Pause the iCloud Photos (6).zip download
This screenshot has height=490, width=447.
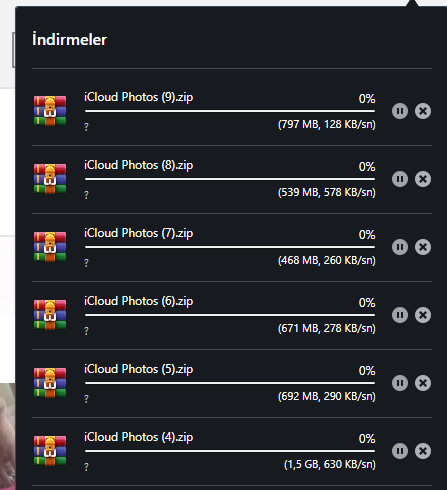400,315
